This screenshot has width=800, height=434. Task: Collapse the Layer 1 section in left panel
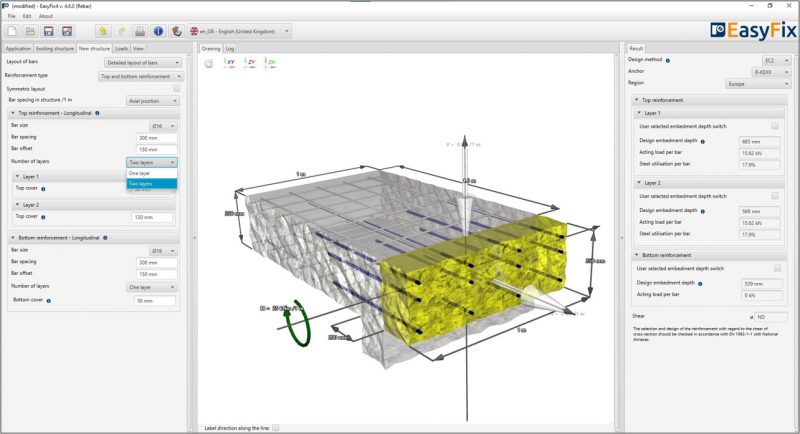coord(17,176)
